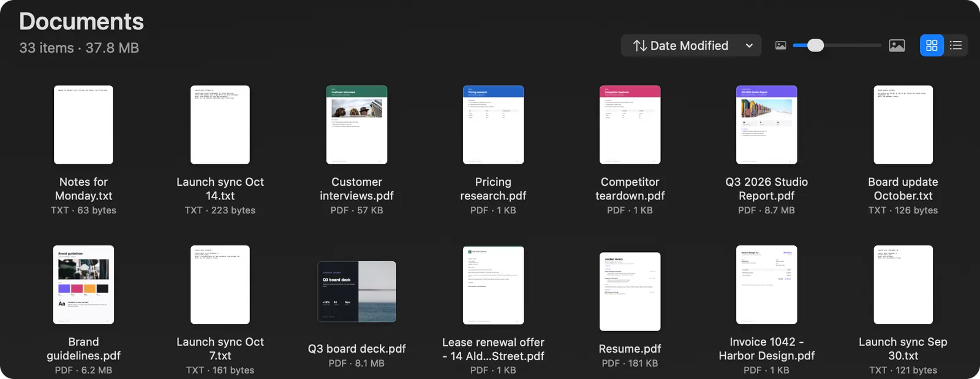Select the Customer interviews.pdf thumbnail
Image resolution: width=980 pixels, height=379 pixels.
point(356,124)
